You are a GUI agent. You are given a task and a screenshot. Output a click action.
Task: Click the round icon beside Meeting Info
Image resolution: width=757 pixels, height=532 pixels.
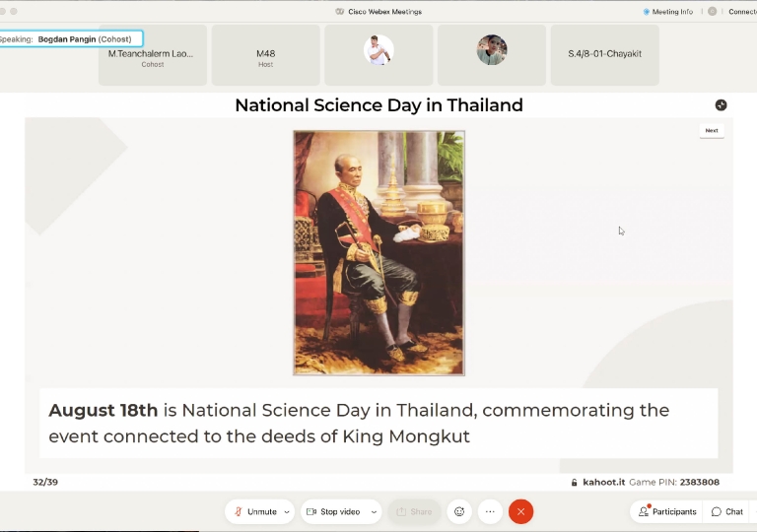click(712, 11)
